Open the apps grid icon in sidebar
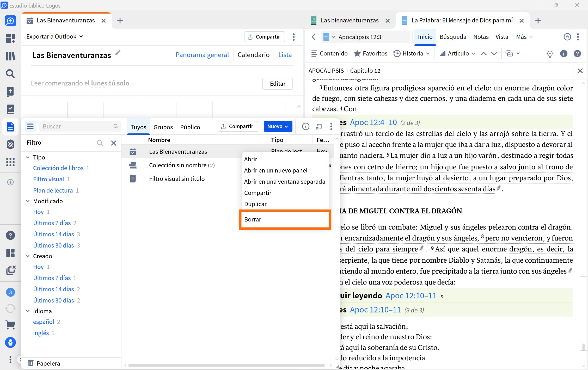The image size is (588, 370). click(x=10, y=162)
